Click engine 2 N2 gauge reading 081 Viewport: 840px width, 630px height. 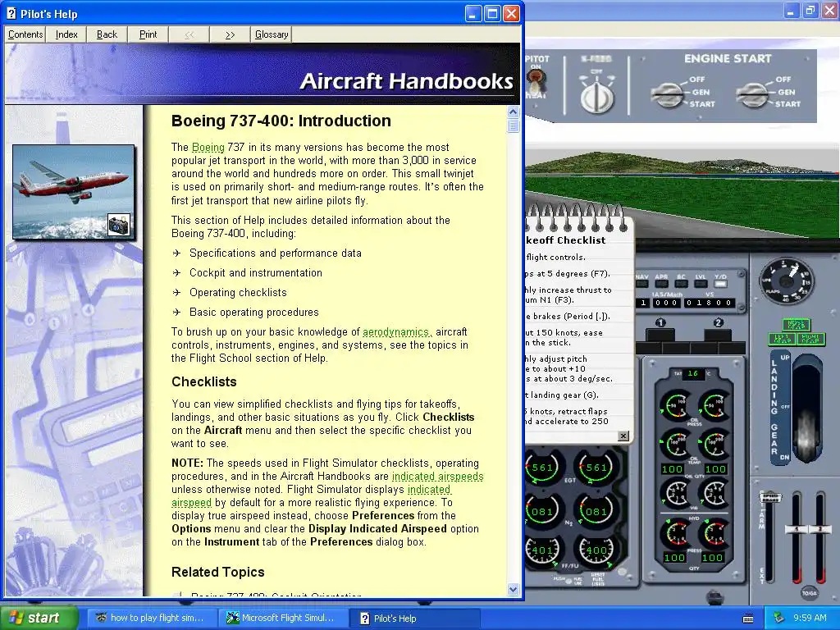(x=596, y=511)
